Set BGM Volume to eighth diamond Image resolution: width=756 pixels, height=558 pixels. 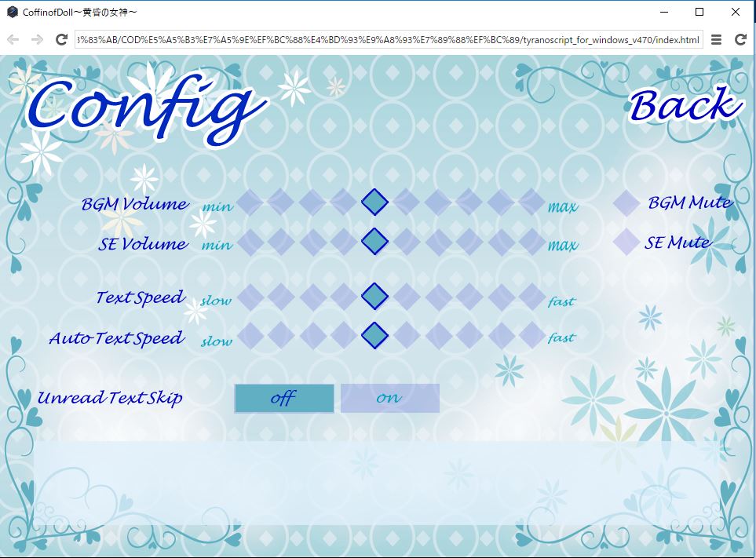pyautogui.click(x=469, y=202)
